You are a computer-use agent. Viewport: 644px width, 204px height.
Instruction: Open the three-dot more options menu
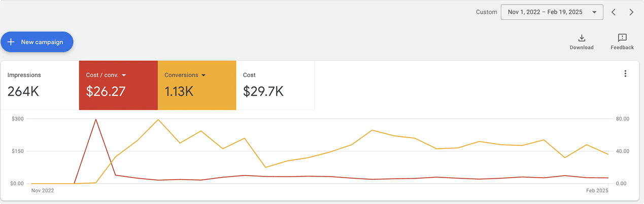[x=625, y=74]
